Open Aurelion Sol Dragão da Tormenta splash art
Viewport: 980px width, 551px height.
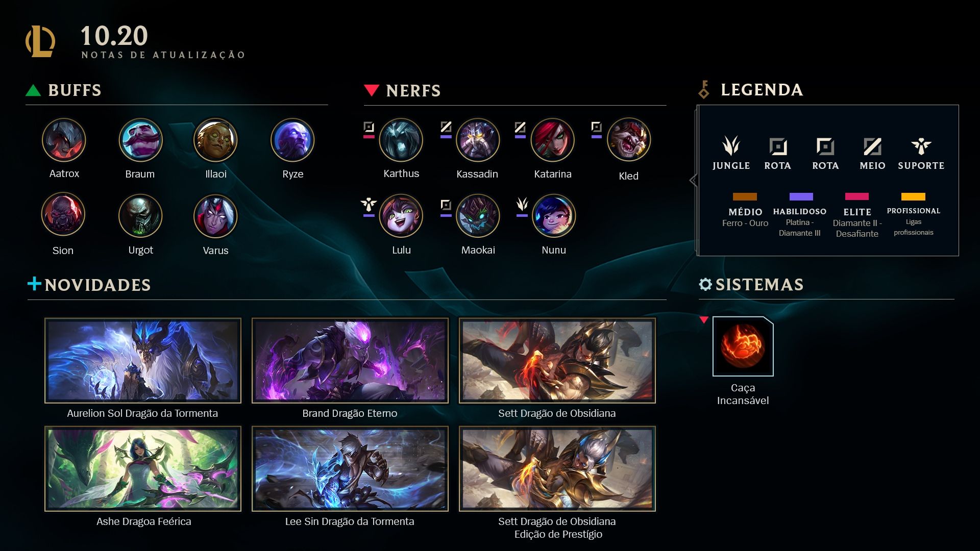(x=143, y=361)
